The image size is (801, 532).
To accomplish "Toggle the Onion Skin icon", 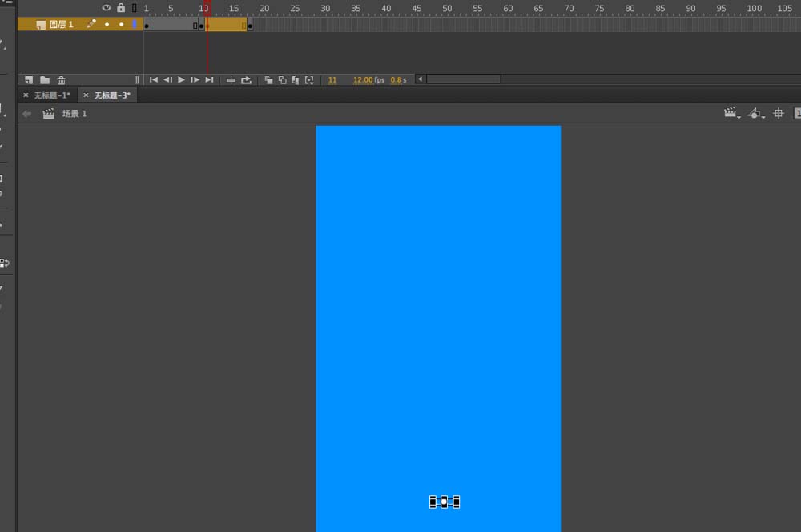I will [x=268, y=80].
